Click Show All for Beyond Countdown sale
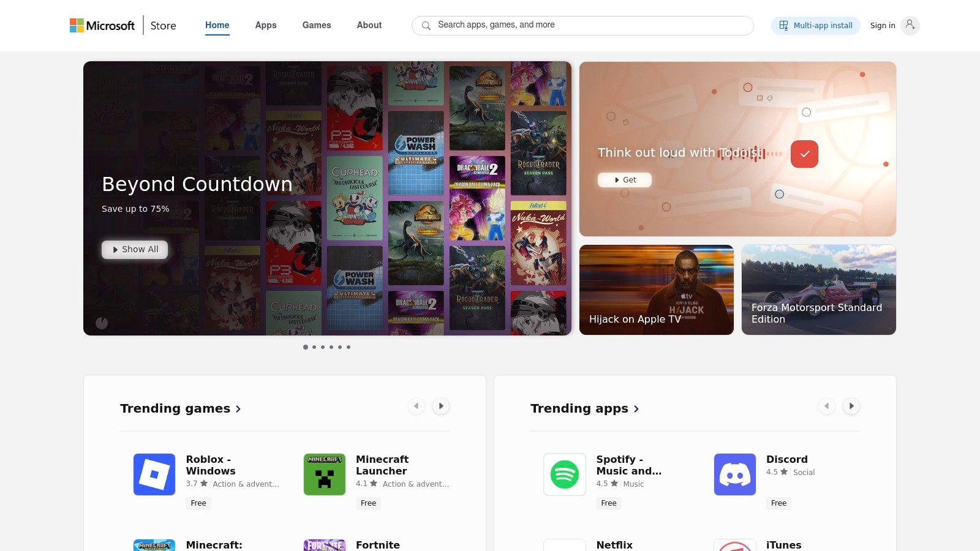 click(x=135, y=249)
